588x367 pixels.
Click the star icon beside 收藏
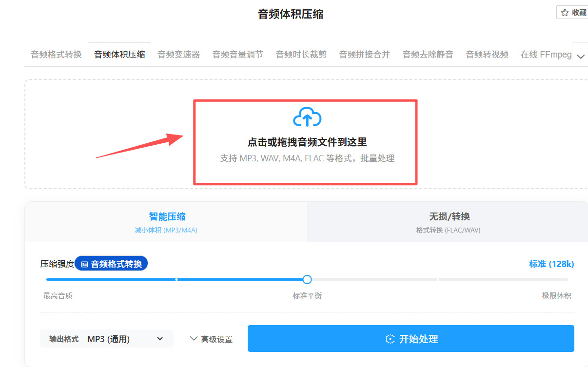pos(565,13)
